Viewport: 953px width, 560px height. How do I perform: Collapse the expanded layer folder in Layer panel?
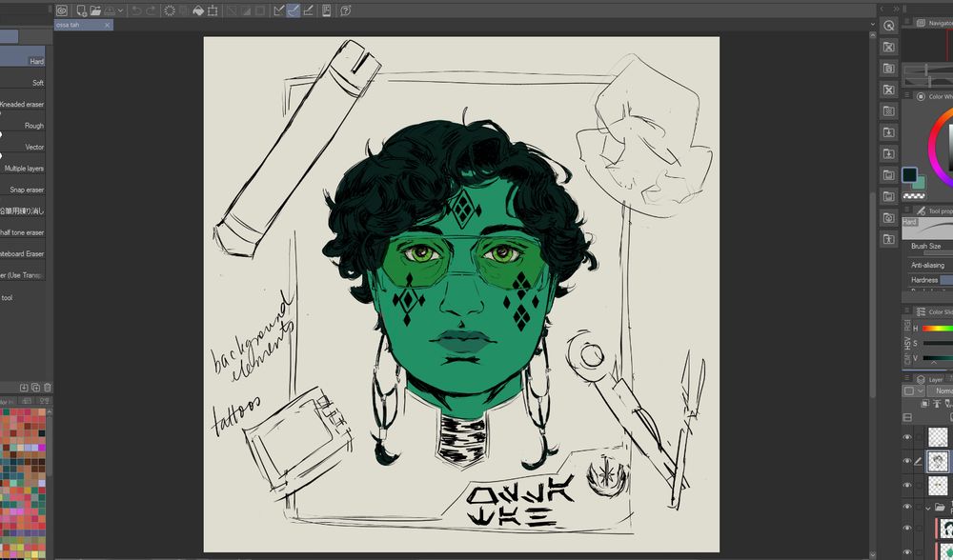[929, 507]
